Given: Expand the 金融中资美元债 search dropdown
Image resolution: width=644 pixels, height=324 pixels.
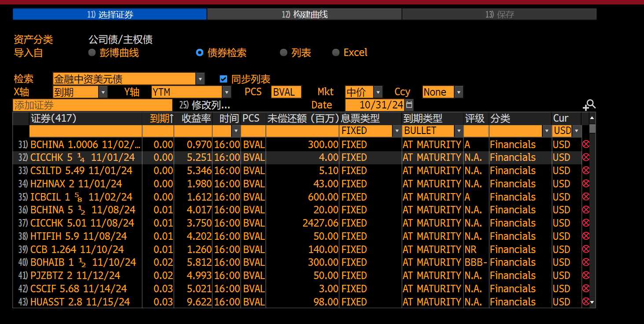Looking at the screenshot, I should [200, 79].
